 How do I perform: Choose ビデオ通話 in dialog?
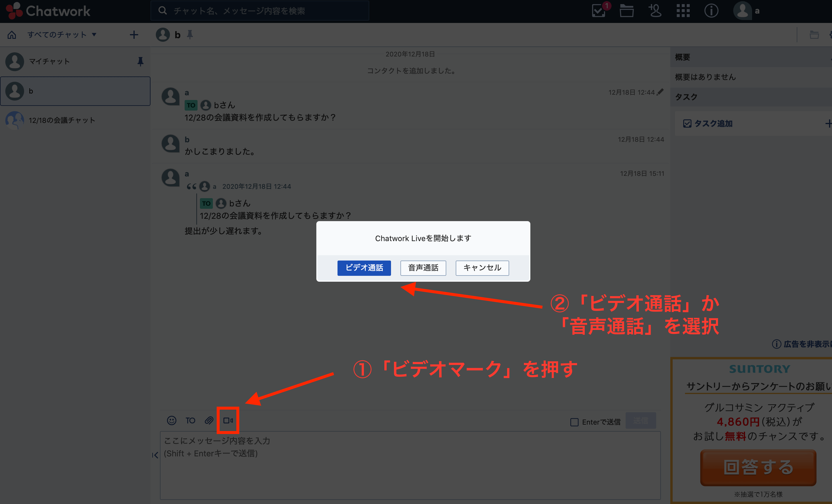pos(364,268)
